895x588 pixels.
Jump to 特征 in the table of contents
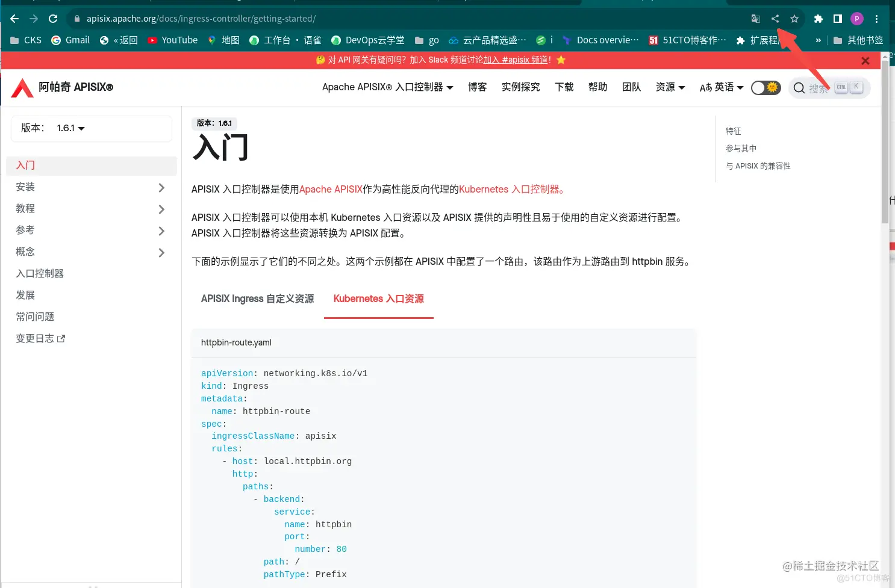coord(733,131)
